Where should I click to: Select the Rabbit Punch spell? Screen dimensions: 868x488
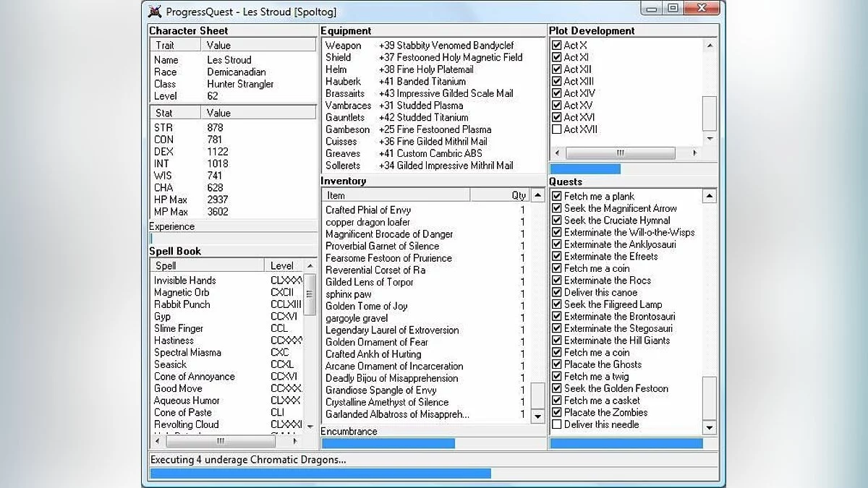click(182, 304)
